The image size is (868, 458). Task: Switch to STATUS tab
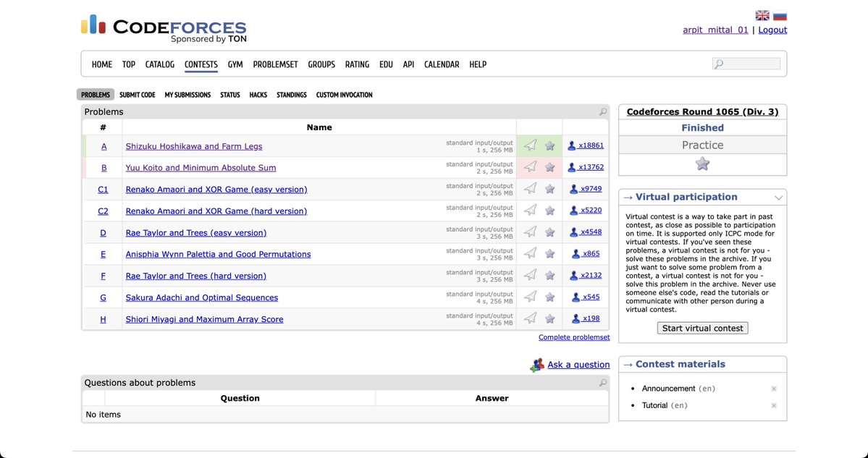(x=229, y=95)
